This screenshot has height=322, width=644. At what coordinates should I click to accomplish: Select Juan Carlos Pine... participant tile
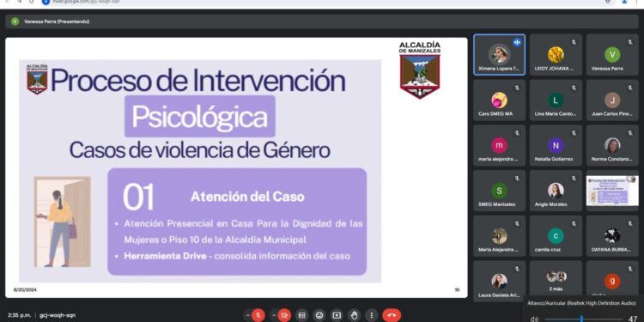click(612, 100)
